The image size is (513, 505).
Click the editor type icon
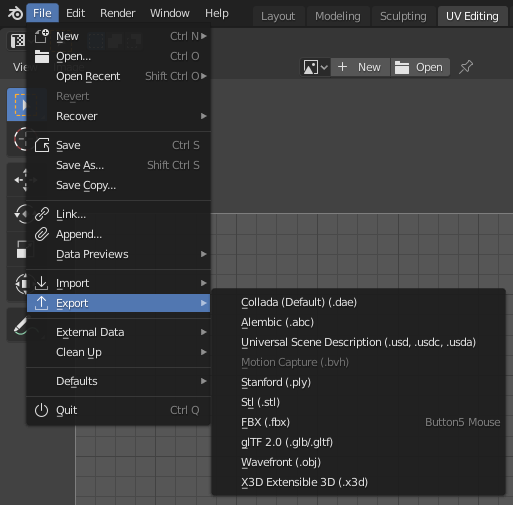coord(17,41)
